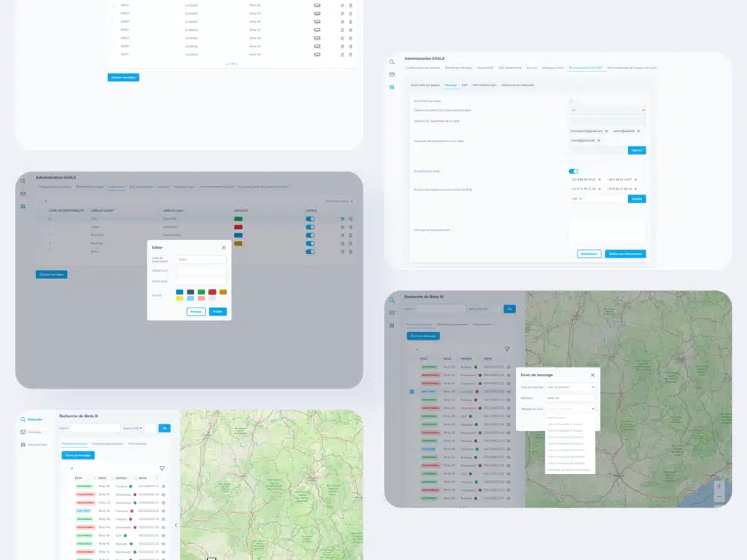Click mail icon in SOS settings panel sidebar
The height and width of the screenshot is (560, 747).
(392, 74)
